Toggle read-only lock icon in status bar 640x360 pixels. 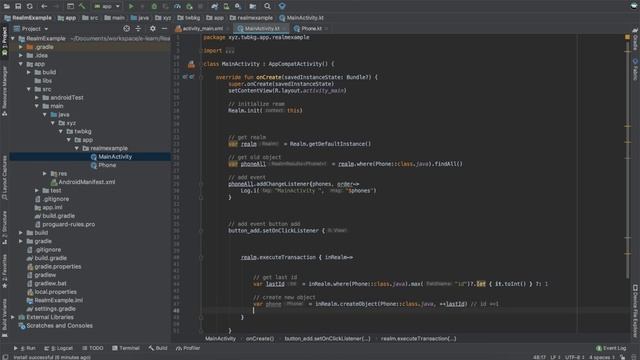pyautogui.click(x=623, y=357)
